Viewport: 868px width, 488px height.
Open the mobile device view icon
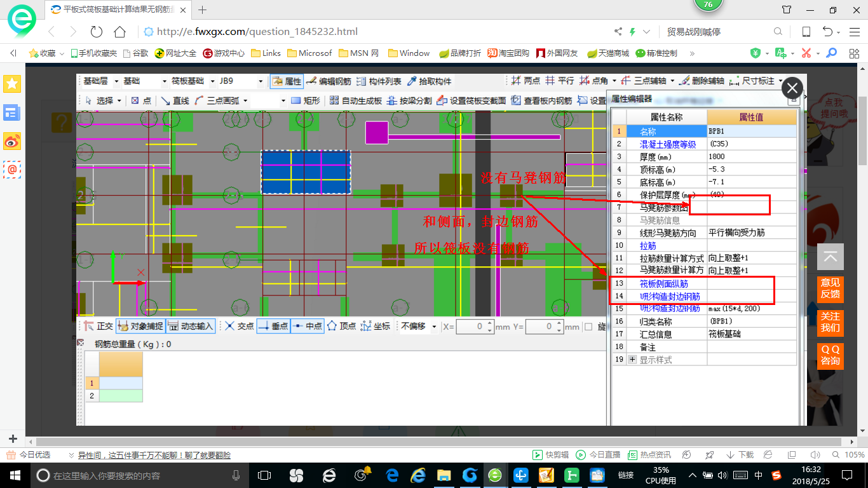pos(806,32)
